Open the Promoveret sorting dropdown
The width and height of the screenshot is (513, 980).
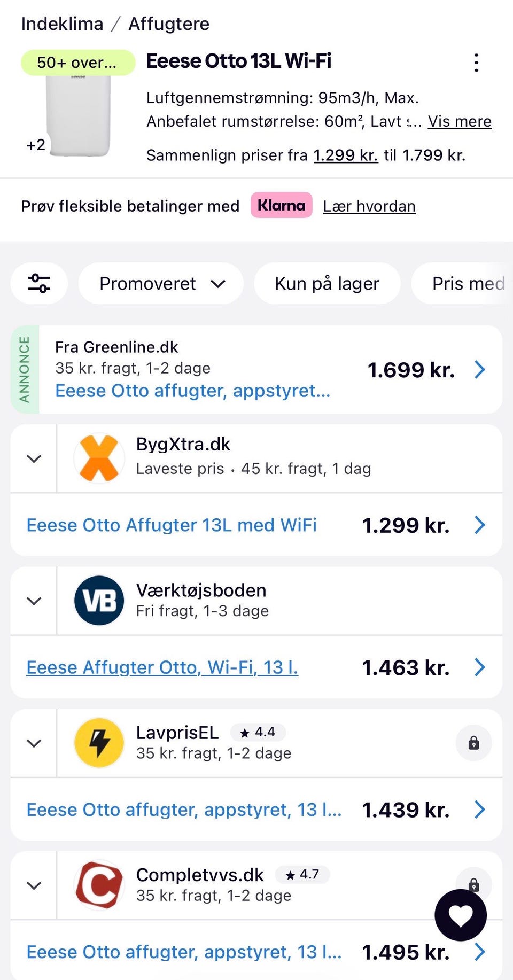[161, 283]
